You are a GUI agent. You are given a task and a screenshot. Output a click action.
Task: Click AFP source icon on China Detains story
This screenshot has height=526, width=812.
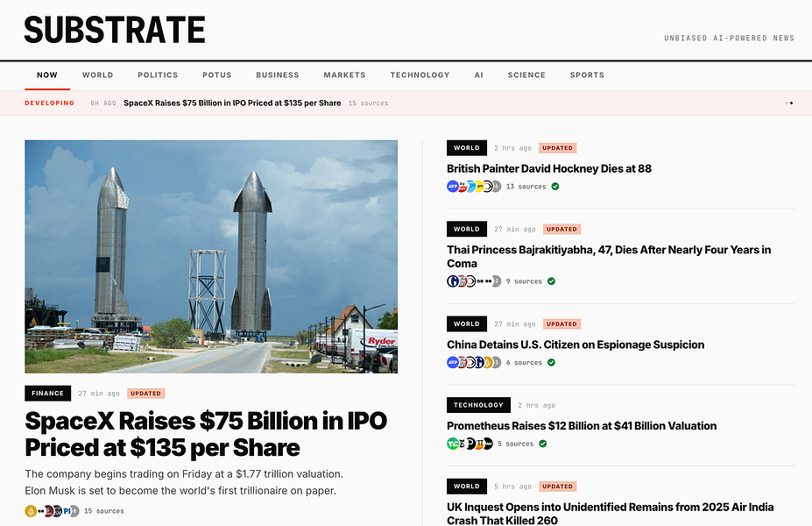point(453,363)
